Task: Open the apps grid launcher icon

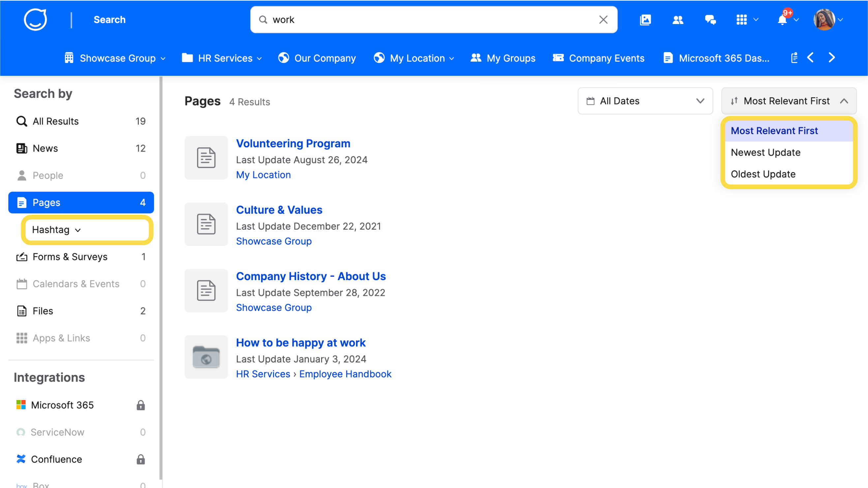Action: pos(742,19)
